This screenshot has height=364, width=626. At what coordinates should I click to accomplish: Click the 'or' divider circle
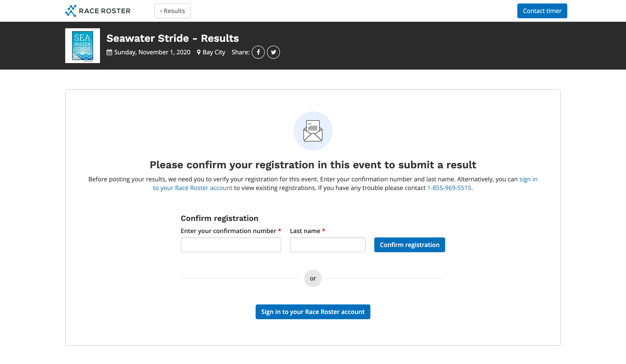pyautogui.click(x=313, y=278)
